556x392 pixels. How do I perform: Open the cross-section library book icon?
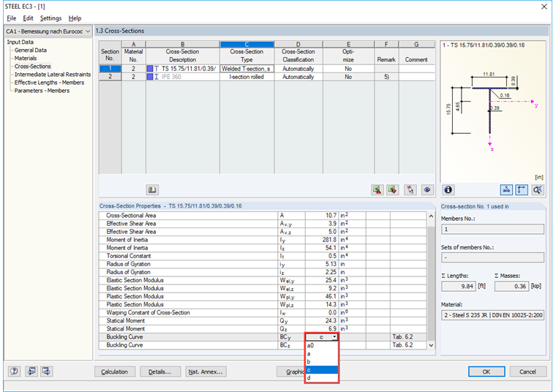click(x=152, y=190)
